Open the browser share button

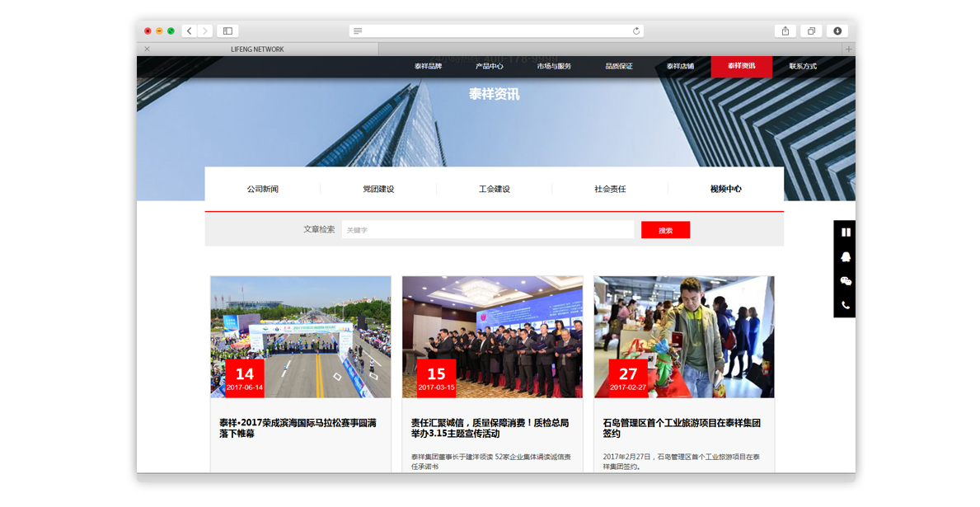pyautogui.click(x=785, y=31)
